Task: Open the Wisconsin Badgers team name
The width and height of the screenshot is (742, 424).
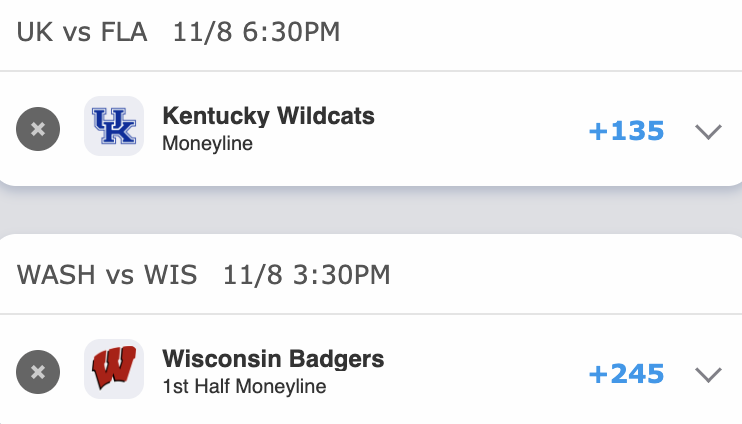Action: 272,359
